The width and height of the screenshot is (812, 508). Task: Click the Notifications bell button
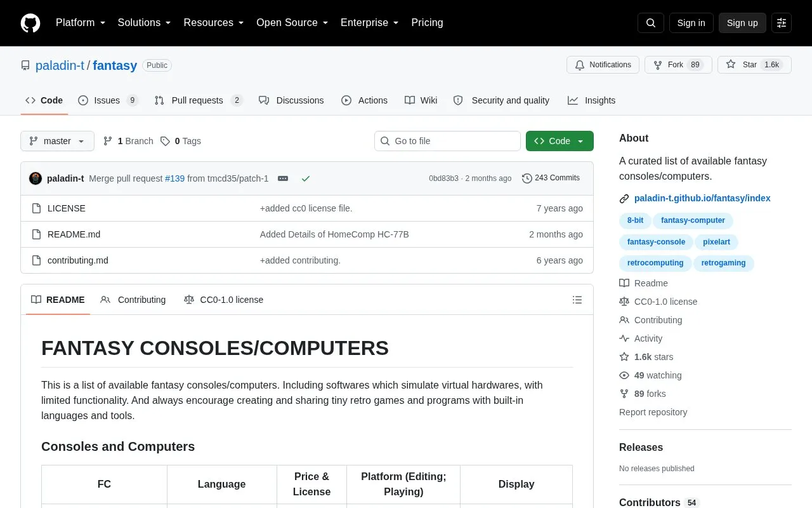(x=603, y=65)
